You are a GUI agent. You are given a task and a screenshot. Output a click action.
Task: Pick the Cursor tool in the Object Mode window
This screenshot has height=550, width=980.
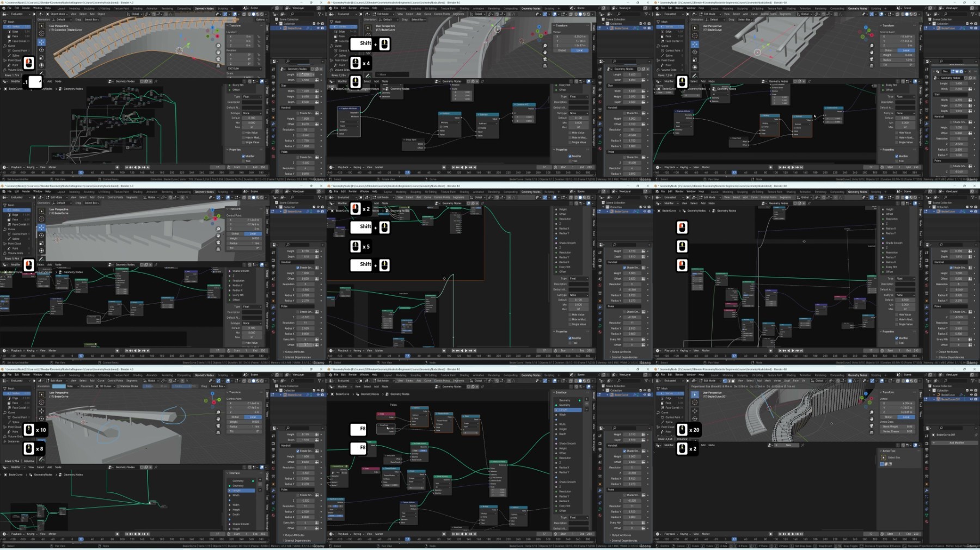(41, 34)
